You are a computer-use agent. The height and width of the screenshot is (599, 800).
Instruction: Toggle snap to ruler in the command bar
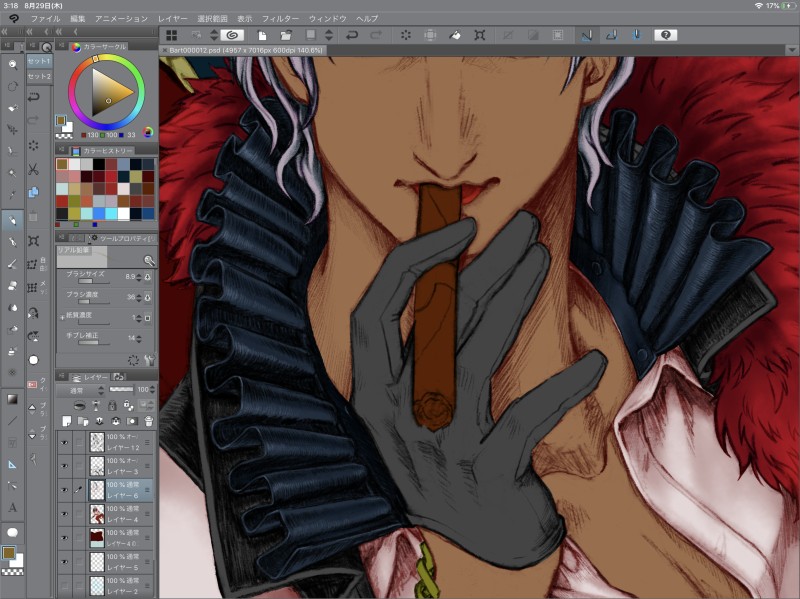587,35
